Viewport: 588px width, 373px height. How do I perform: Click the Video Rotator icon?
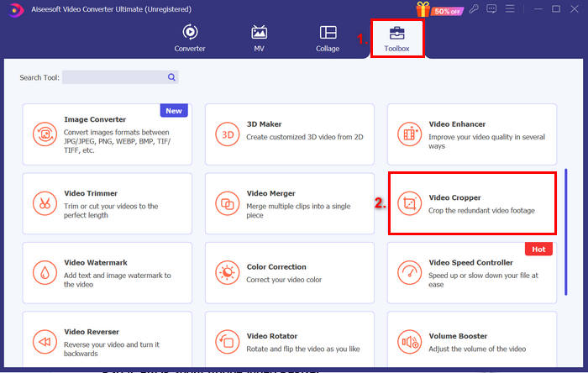coord(228,342)
